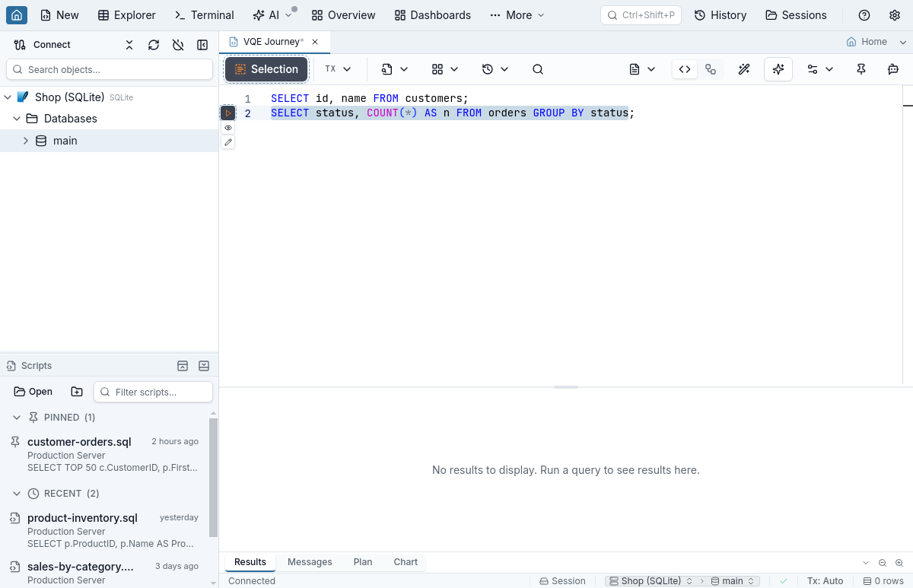Click the pencil edit icon in gutter
The image size is (913, 588).
point(227,142)
